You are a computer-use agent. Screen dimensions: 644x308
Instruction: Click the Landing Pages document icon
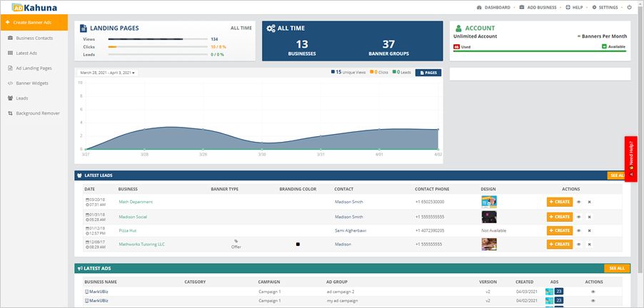point(83,29)
